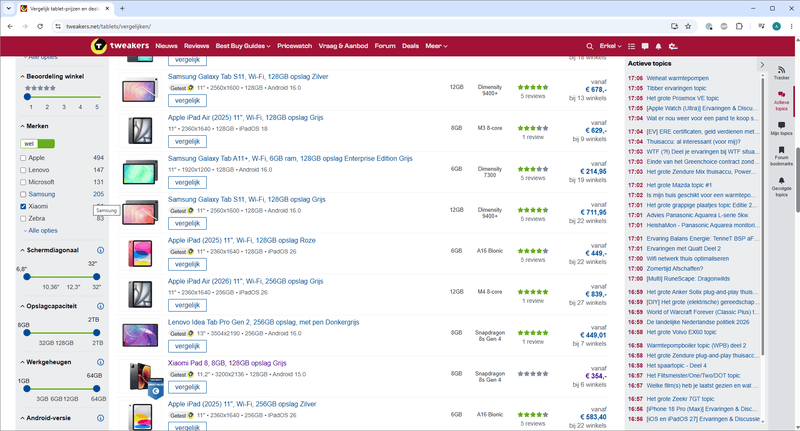800x431 pixels.
Task: Open the Tracker sidebar icon
Action: [781, 72]
